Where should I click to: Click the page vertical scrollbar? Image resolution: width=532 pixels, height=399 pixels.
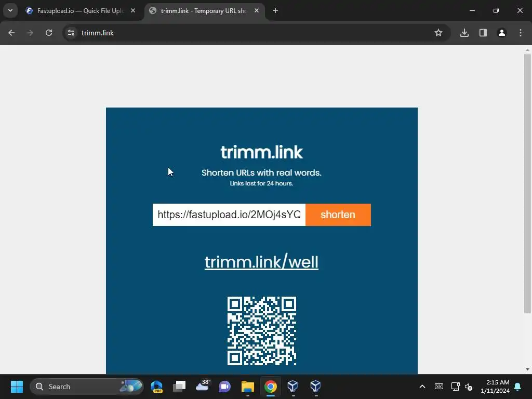[527, 183]
